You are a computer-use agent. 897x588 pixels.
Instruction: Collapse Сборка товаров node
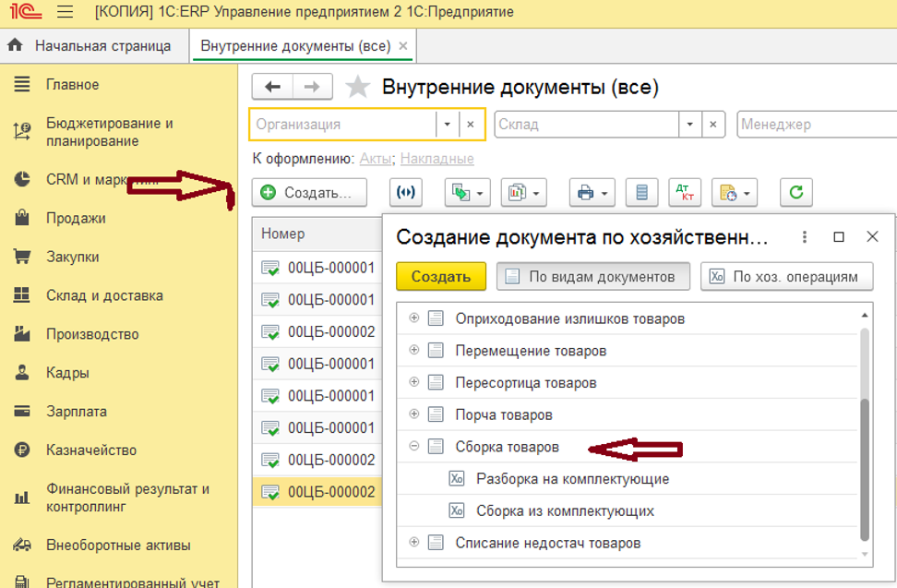(414, 446)
